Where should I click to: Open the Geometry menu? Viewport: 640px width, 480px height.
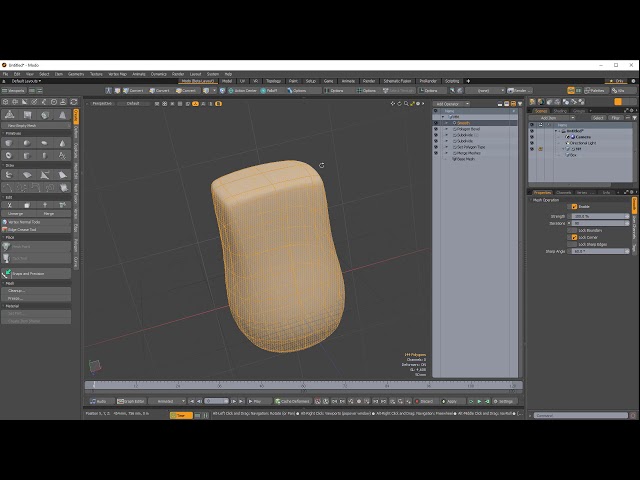pyautogui.click(x=76, y=74)
